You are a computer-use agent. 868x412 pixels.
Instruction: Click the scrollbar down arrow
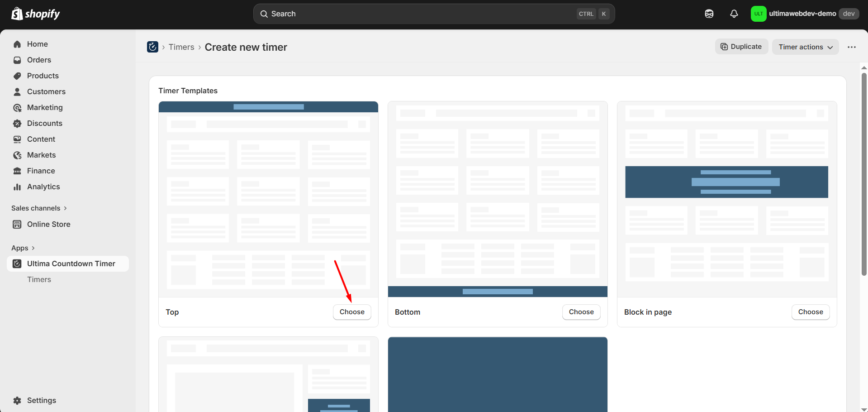[864, 409]
